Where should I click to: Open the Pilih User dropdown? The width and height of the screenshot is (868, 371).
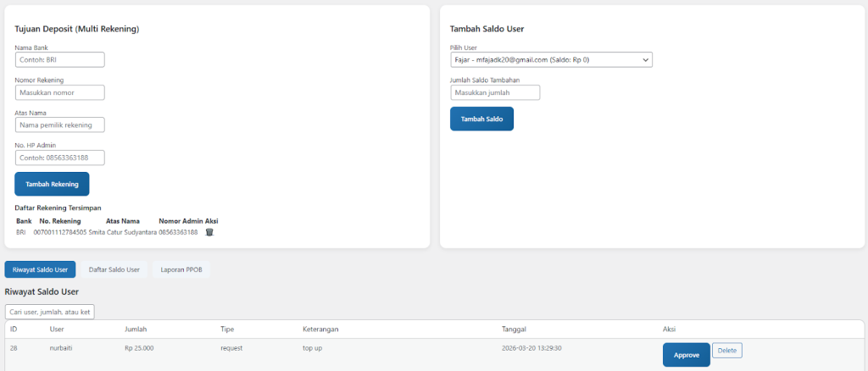551,60
